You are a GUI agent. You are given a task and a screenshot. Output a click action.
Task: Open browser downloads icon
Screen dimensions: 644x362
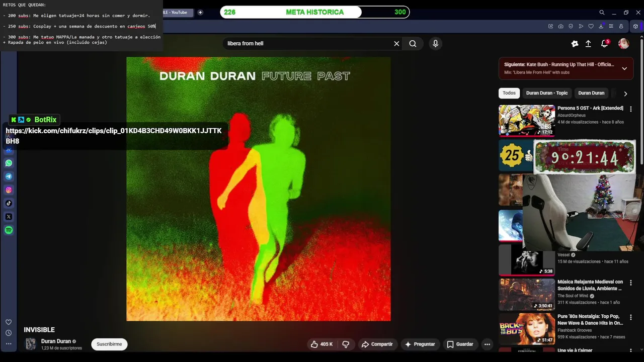601,26
